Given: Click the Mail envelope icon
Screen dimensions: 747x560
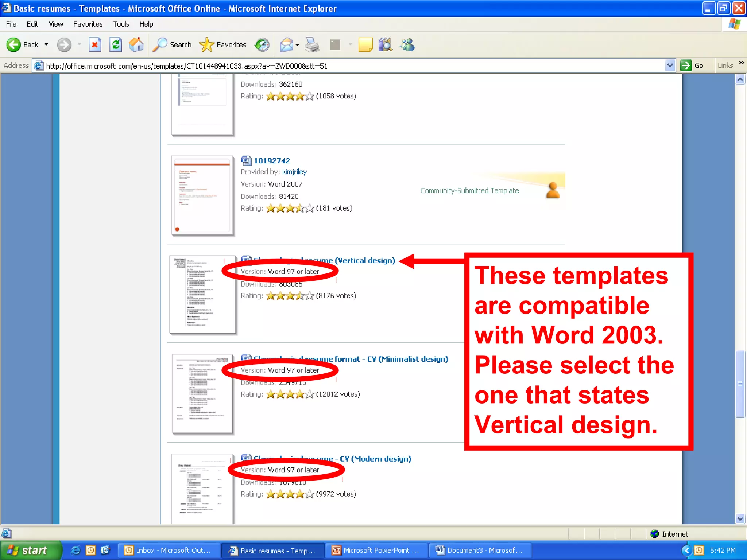Looking at the screenshot, I should click(287, 45).
